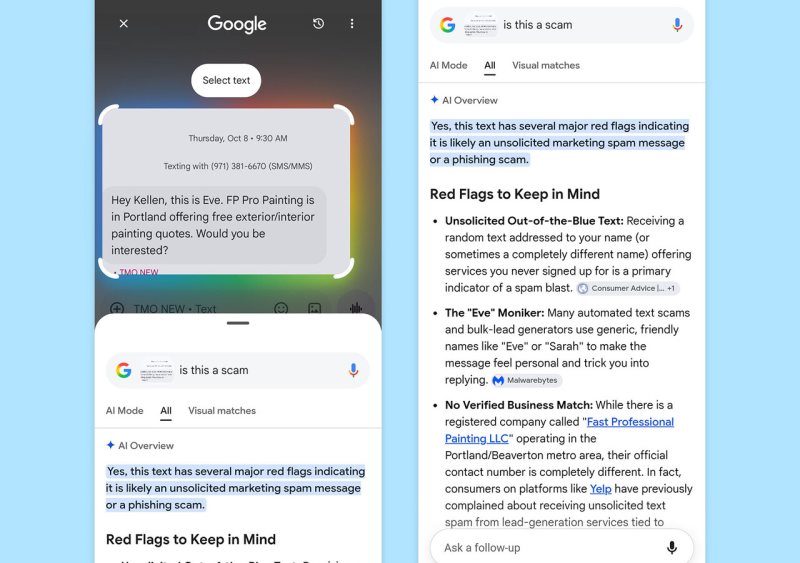Screen dimensions: 800x563
Task: Click AI Overview sparkle icon on right
Action: click(434, 100)
